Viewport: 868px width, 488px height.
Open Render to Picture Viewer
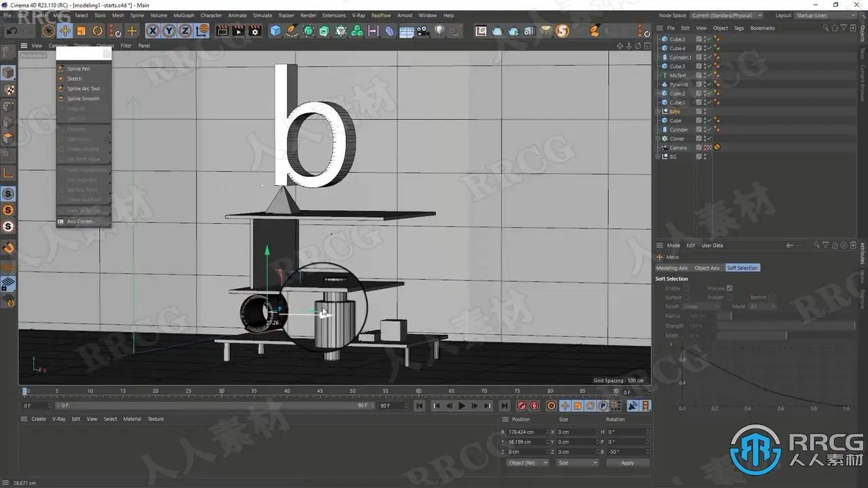point(238,30)
